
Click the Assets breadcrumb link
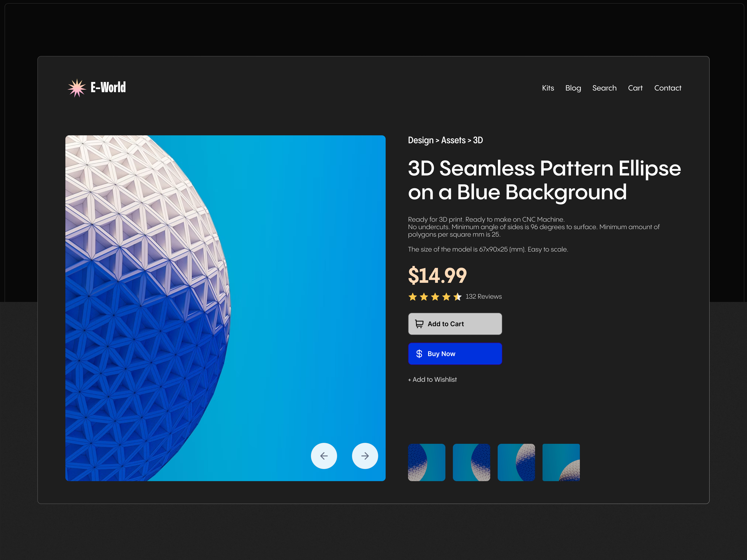(453, 140)
